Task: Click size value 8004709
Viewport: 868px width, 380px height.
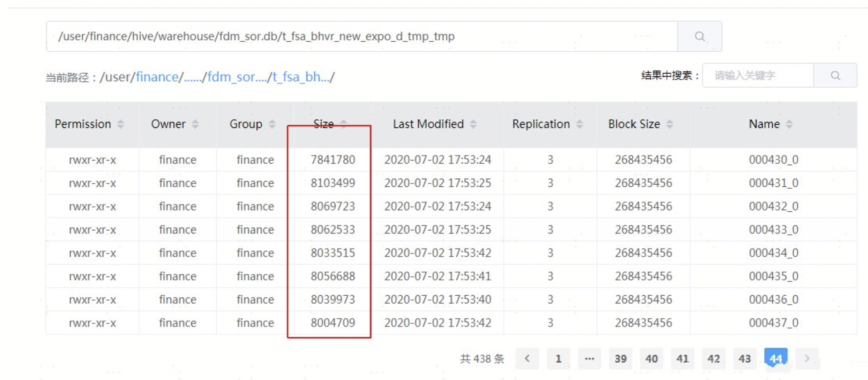Action: 333,323
